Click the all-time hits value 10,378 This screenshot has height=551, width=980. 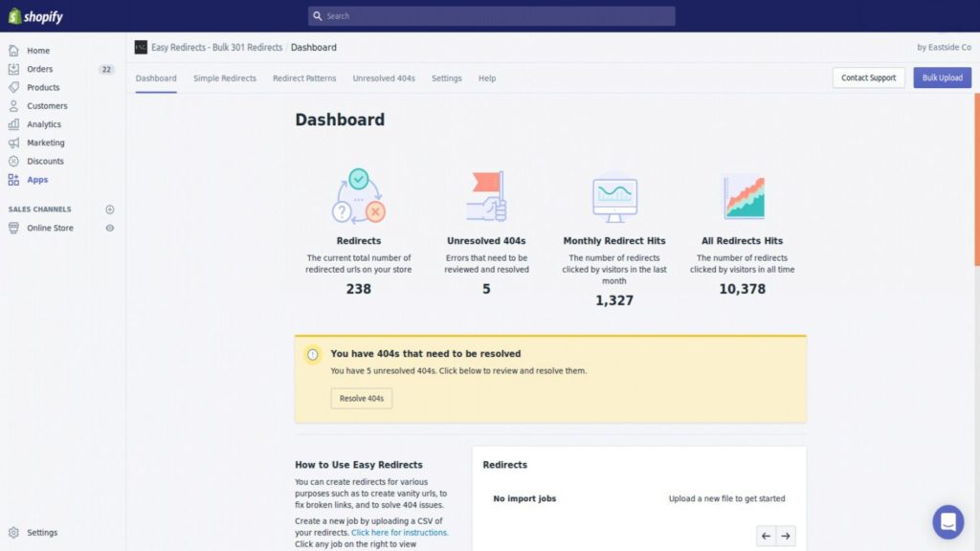pyautogui.click(x=742, y=289)
